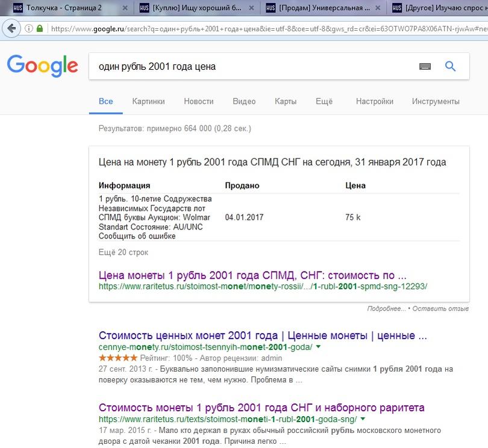488x448 pixels.
Task: Click the '27 сент. 2013 г.' snippet text
Action: click(x=125, y=369)
